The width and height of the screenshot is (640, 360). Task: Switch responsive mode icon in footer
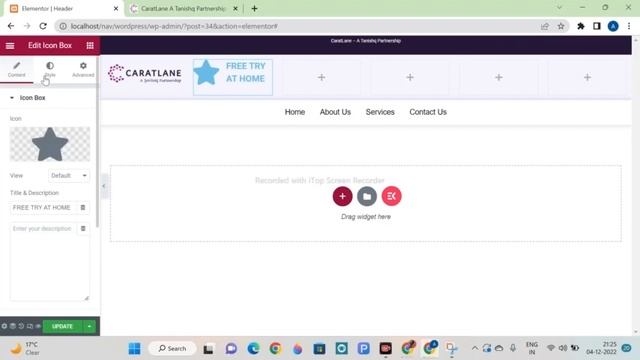30,327
